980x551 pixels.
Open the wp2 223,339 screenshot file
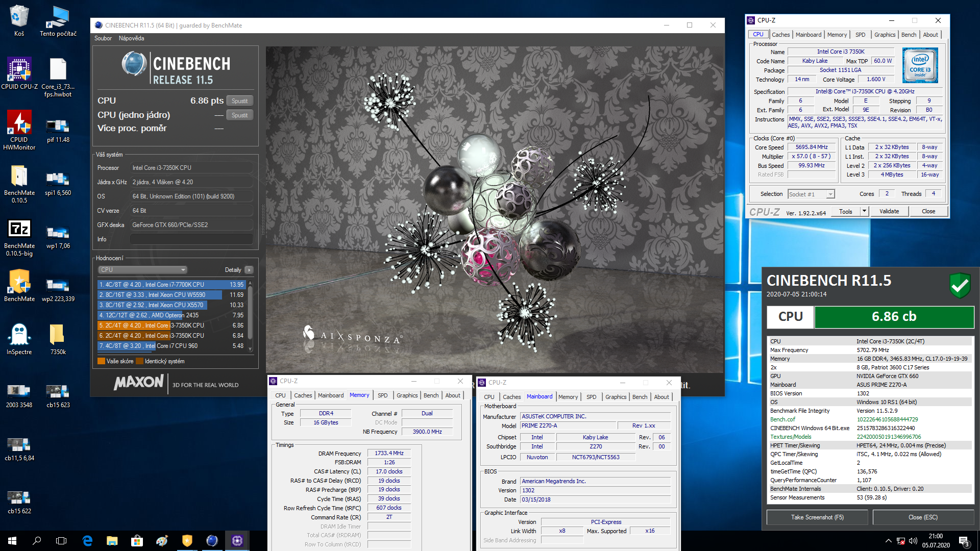(58, 289)
